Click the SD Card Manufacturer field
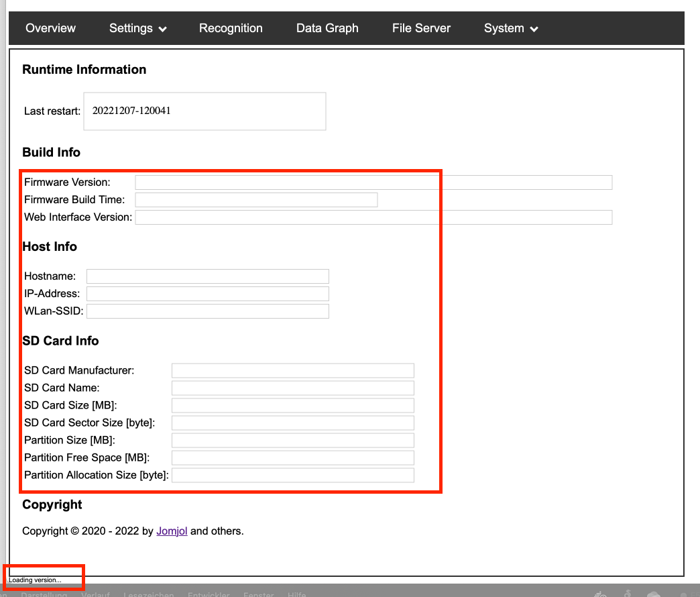Viewport: 700px width, 597px height. [293, 370]
